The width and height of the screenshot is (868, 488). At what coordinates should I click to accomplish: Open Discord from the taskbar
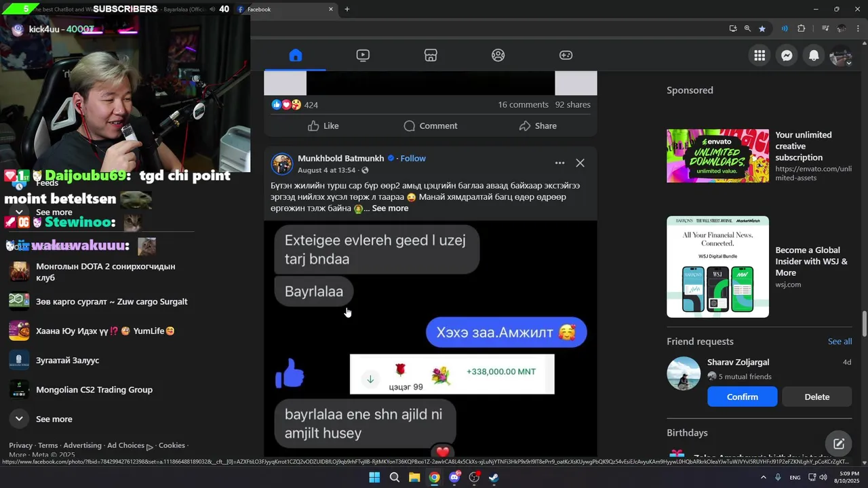pos(454,477)
